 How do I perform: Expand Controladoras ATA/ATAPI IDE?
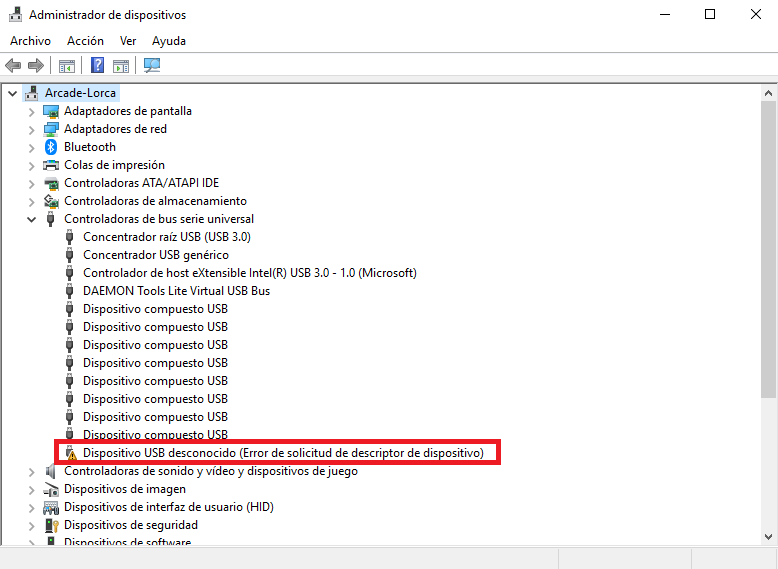[x=32, y=184]
